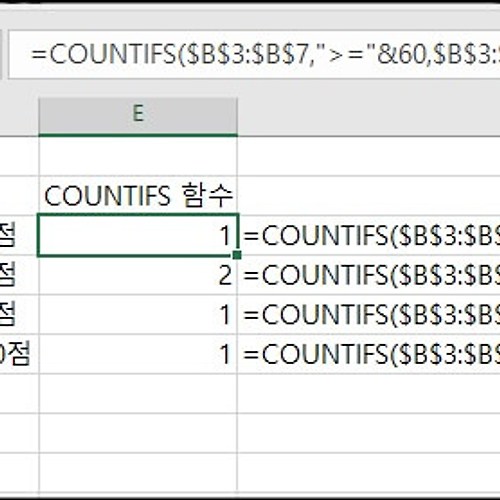
Task: Select the cell showing 1 beside the 0점 cell
Action: (138, 354)
